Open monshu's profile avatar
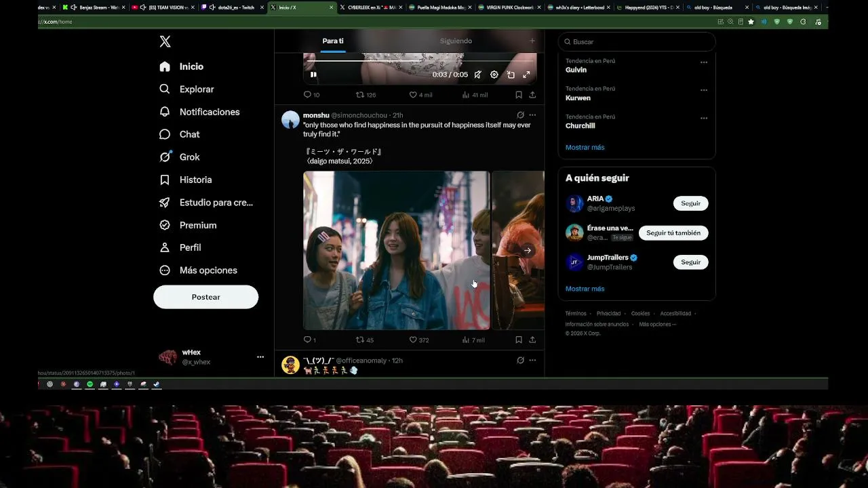 pyautogui.click(x=290, y=119)
